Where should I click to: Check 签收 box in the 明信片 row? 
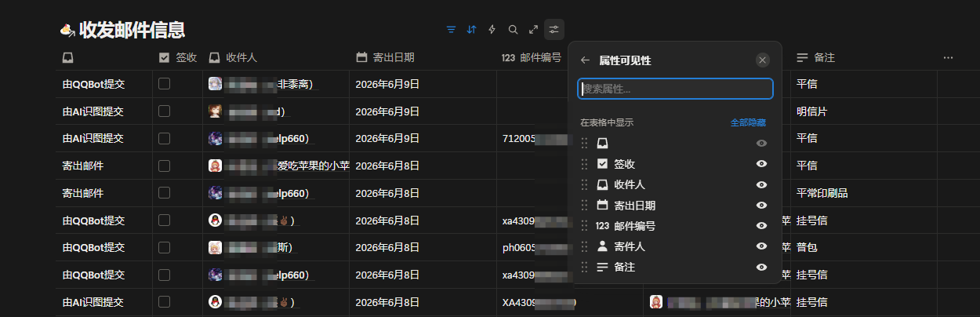(164, 111)
